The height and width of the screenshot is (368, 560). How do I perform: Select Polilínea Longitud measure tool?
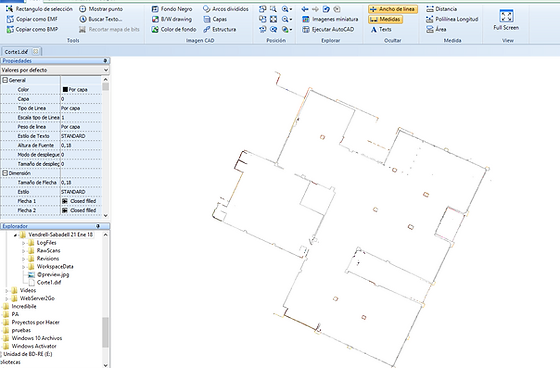coord(452,19)
